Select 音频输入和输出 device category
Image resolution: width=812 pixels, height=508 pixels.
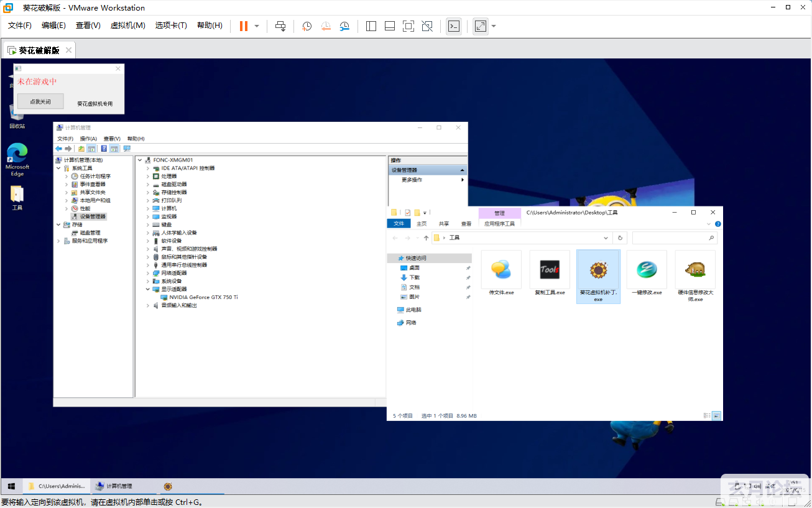[179, 305]
